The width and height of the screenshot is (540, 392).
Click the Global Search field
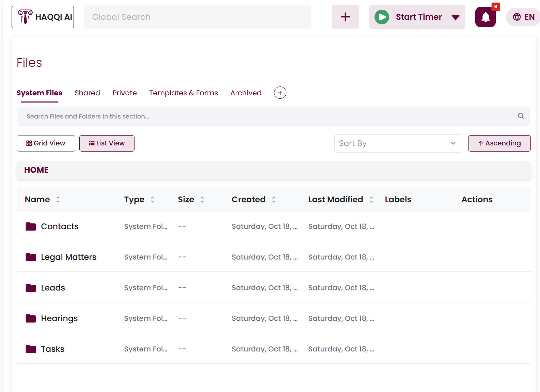(x=197, y=17)
